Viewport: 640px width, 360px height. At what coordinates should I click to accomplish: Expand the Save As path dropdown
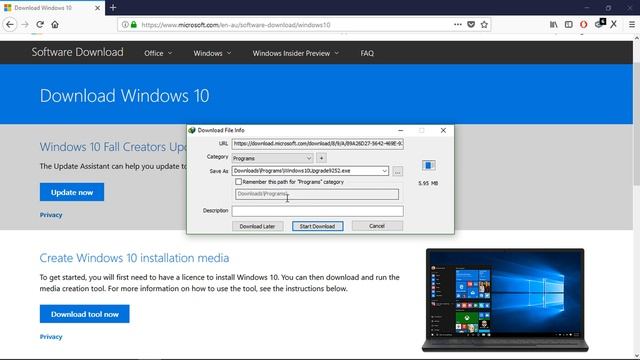(384, 171)
